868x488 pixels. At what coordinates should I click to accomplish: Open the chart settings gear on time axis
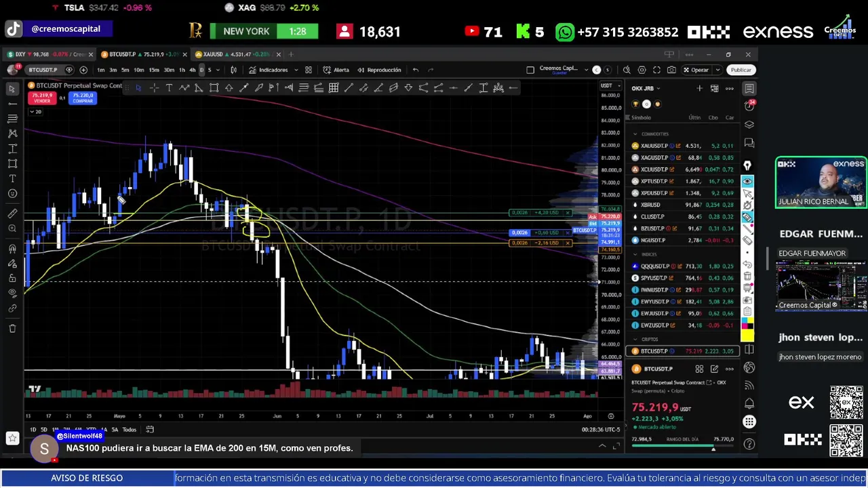[611, 416]
